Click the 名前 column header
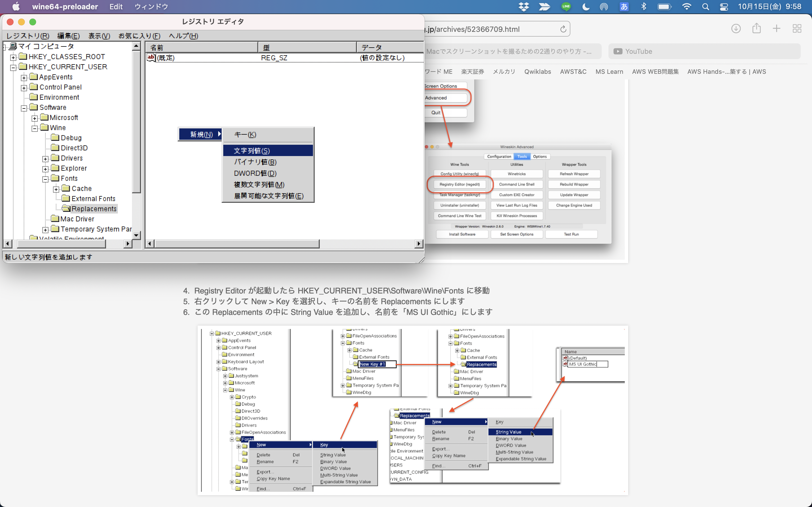Viewport: 812px width, 507px height. (x=201, y=47)
